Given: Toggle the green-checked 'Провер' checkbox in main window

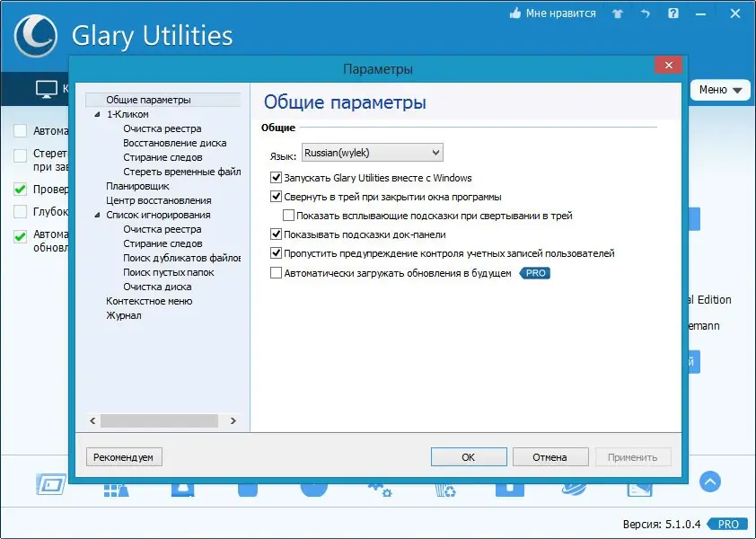Looking at the screenshot, I should coord(21,189).
